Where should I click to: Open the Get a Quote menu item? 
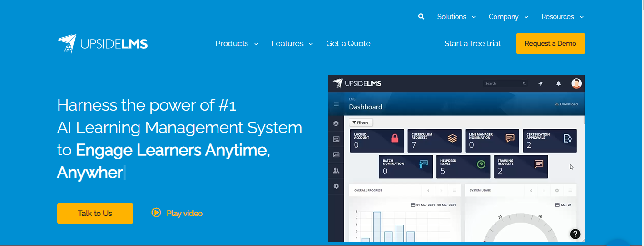(348, 43)
